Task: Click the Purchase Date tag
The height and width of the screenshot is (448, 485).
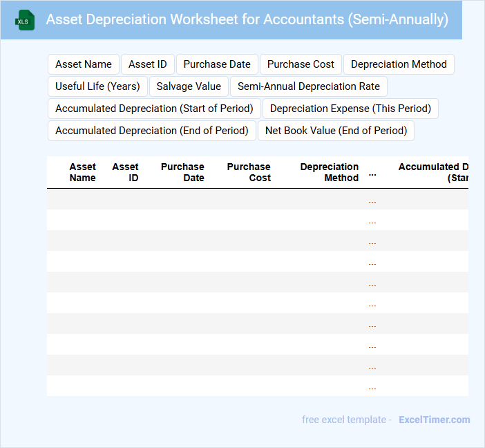Action: tap(217, 64)
